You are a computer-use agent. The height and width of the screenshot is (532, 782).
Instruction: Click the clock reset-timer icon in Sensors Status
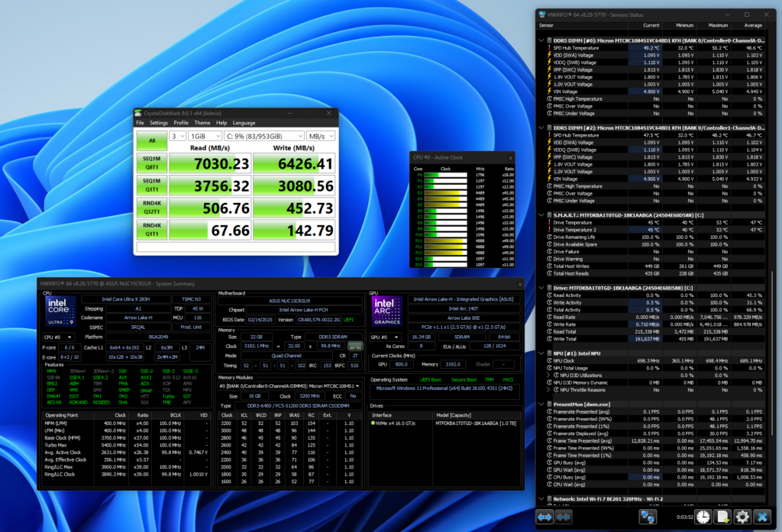pos(703,517)
